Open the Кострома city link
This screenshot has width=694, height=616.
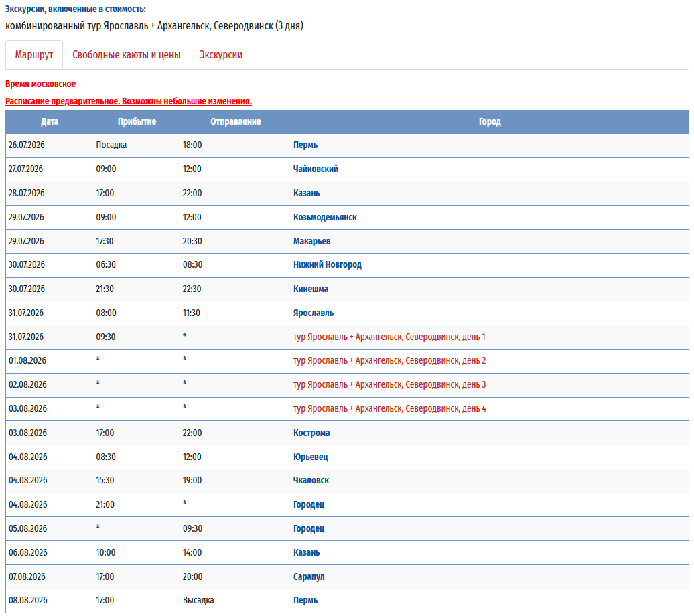pyautogui.click(x=311, y=433)
